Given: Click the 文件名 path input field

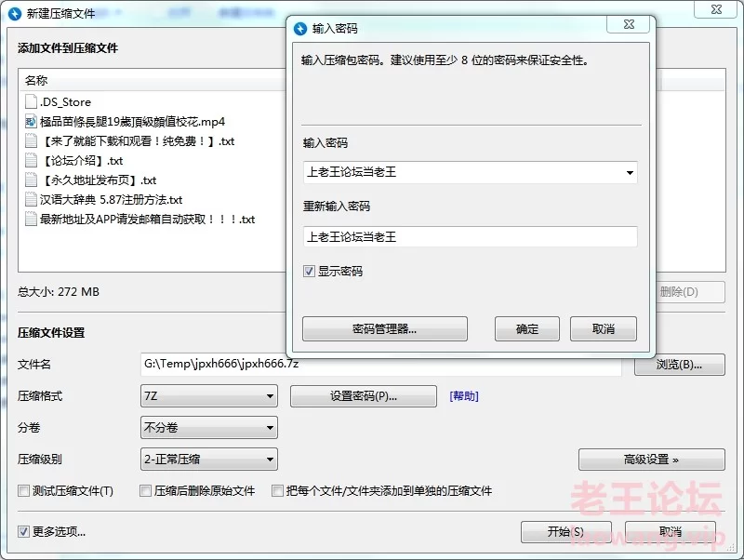Looking at the screenshot, I should point(381,365).
